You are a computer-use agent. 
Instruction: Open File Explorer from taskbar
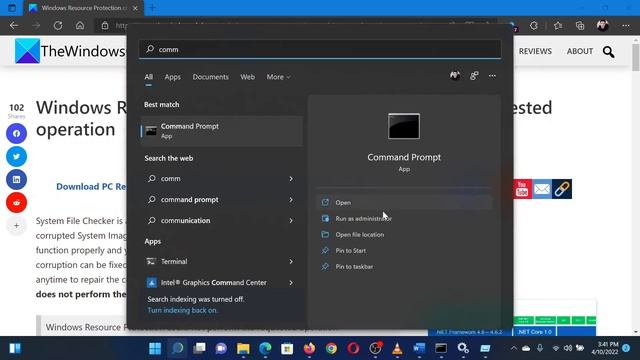(x=243, y=348)
